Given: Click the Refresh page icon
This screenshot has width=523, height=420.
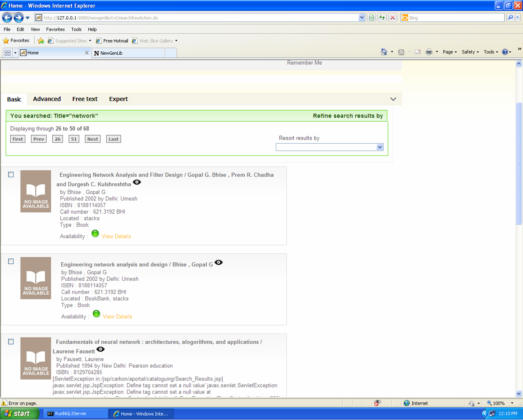Looking at the screenshot, I should tap(382, 18).
